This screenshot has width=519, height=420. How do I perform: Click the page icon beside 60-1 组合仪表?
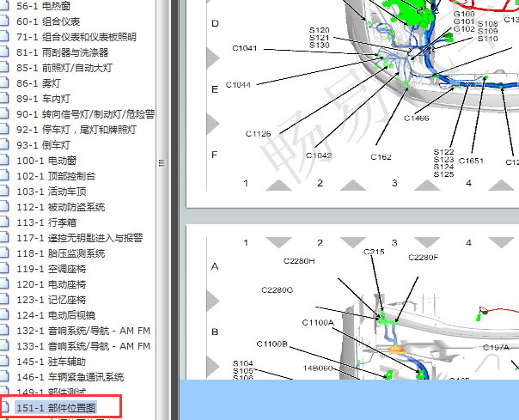point(3,21)
